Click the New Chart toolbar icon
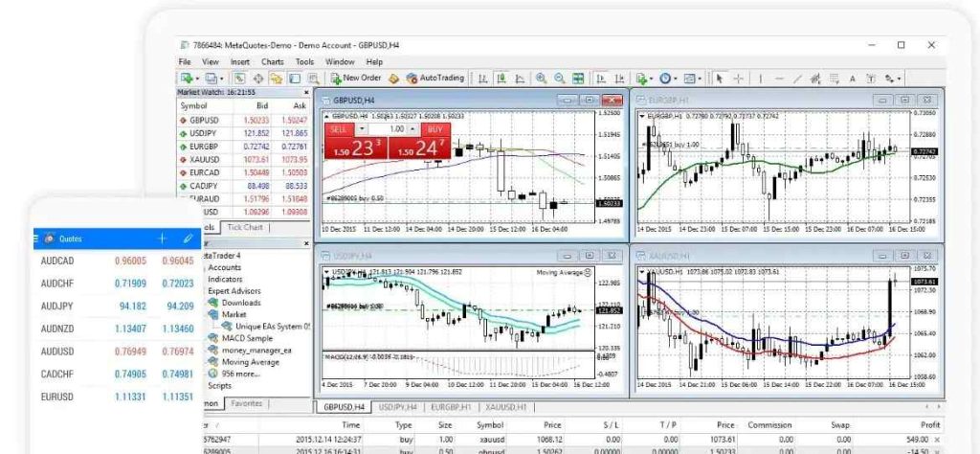Viewport: 980px width, 454px height. pos(187,79)
